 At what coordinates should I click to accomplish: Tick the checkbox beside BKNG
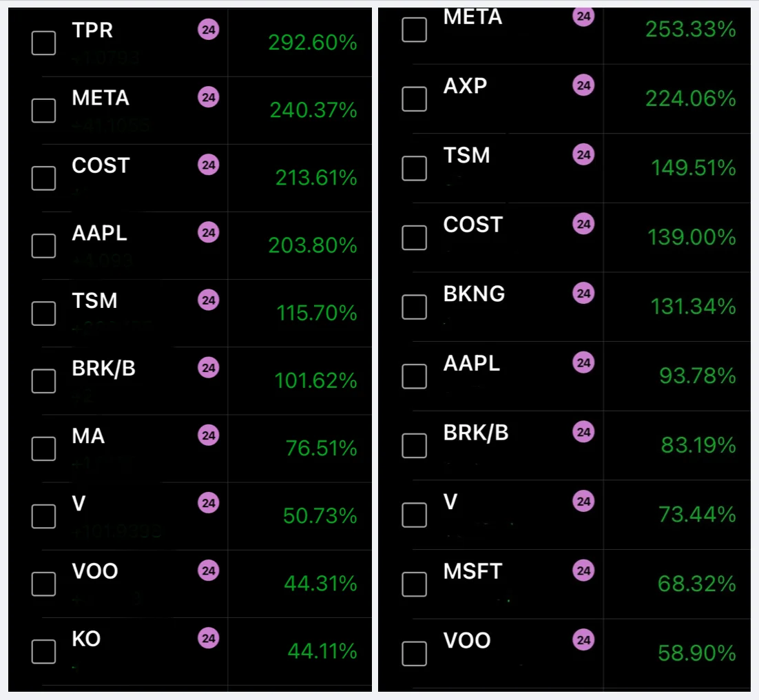point(414,307)
